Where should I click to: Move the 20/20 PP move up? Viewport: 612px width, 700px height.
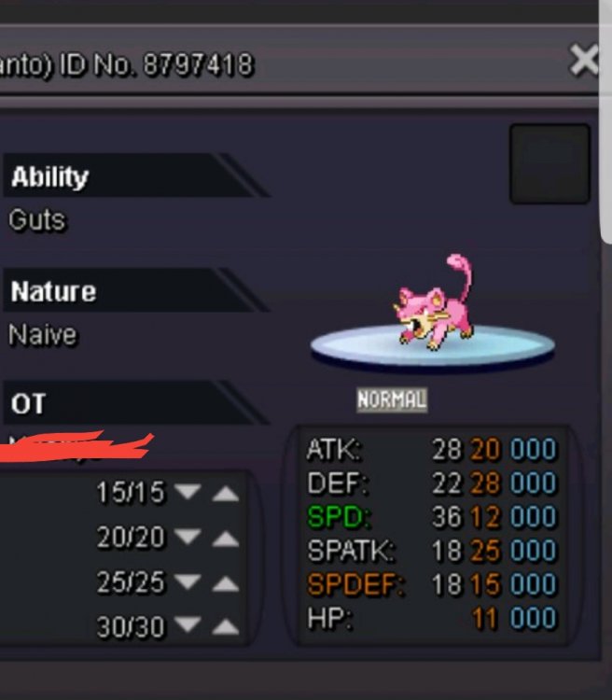tap(226, 539)
